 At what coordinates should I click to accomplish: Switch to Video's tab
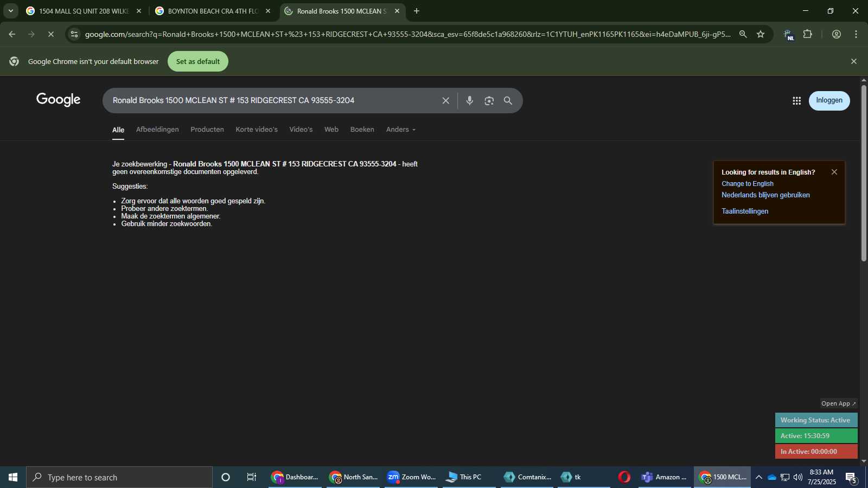301,130
